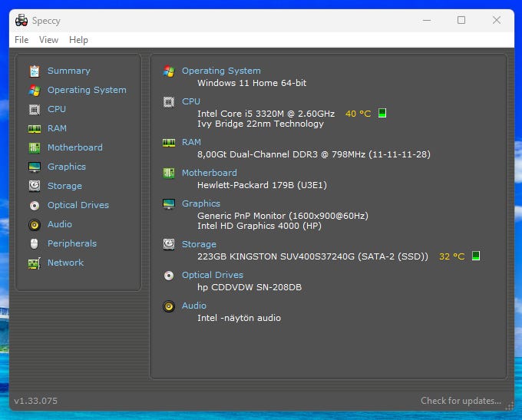
Task: Click the RAM icon in summary panel
Action: click(x=169, y=143)
